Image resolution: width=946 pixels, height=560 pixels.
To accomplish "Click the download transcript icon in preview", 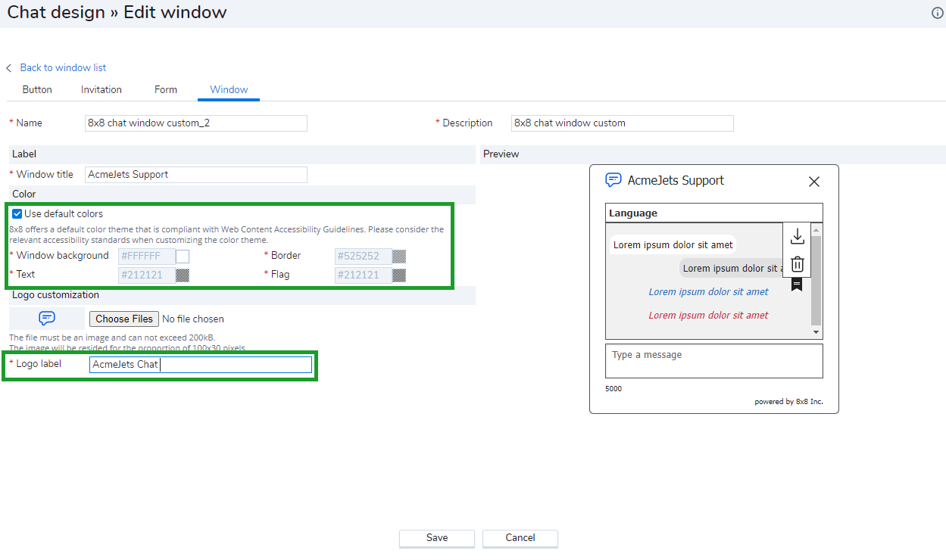I will (x=797, y=237).
